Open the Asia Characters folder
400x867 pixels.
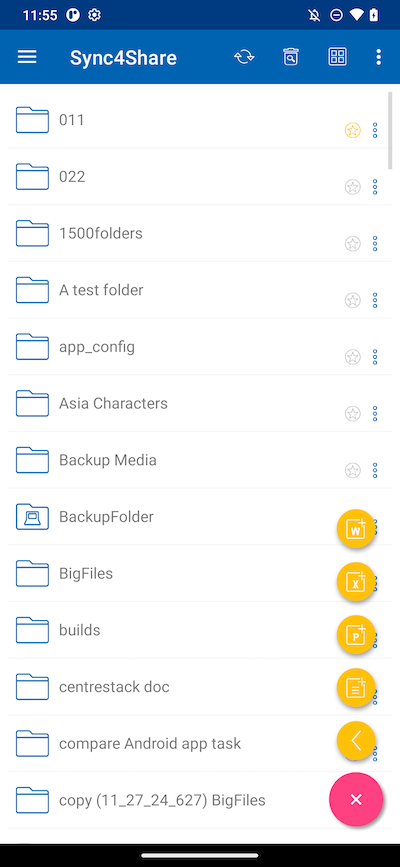(199, 404)
